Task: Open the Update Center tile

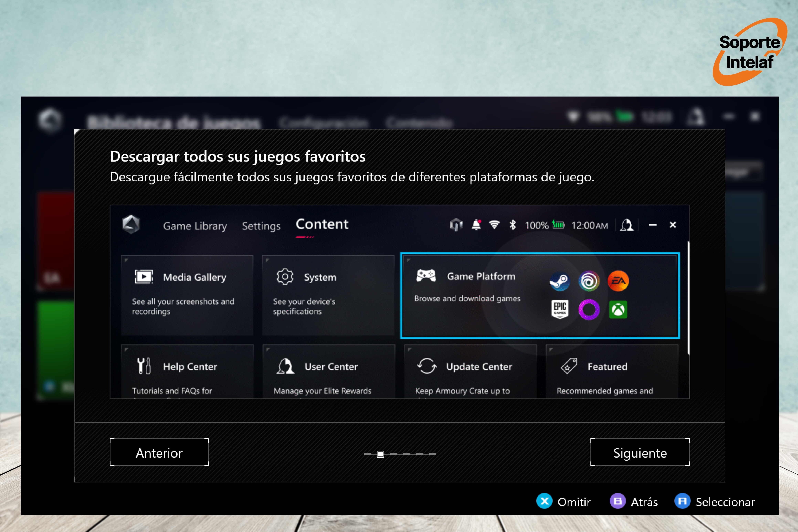Action: (470, 371)
